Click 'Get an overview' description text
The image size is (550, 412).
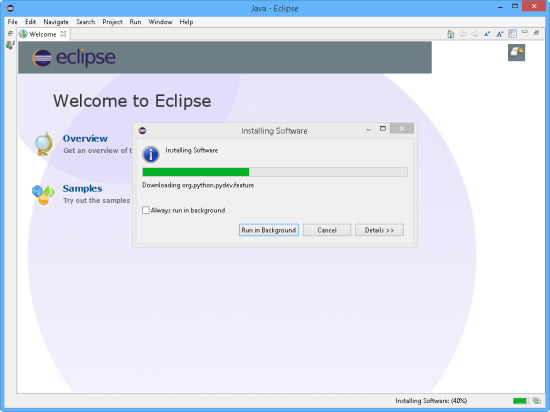click(98, 150)
